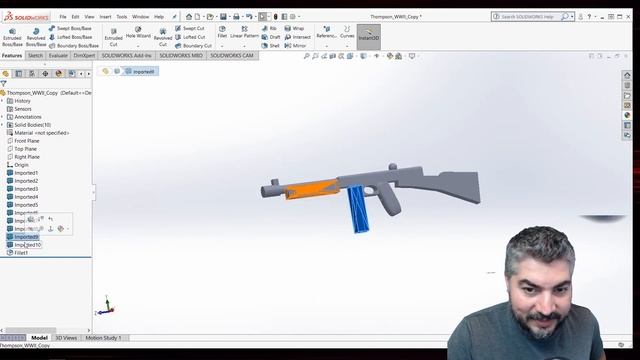The width and height of the screenshot is (640, 360).
Task: Open dropdown arrow under Linear Pattern
Action: [x=244, y=46]
